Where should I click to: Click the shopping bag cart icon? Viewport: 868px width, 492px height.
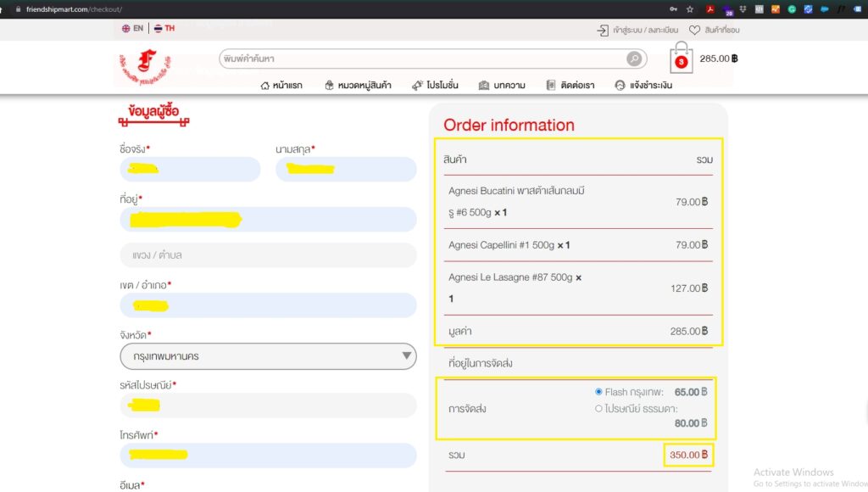pos(682,59)
